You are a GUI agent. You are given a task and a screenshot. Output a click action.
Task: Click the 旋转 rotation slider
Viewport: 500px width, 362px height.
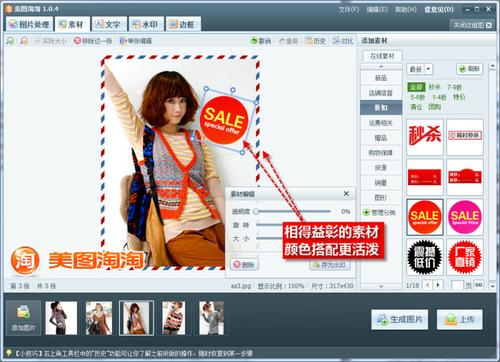pyautogui.click(x=268, y=225)
